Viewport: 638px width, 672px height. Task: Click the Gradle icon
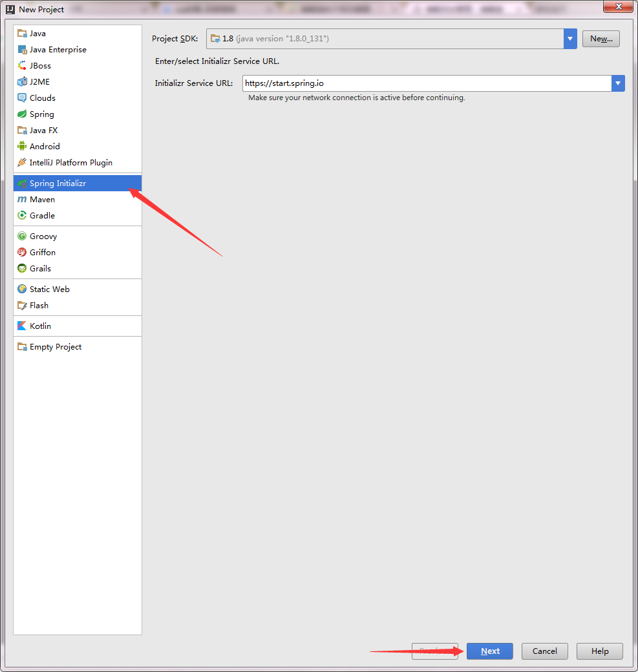coord(22,216)
